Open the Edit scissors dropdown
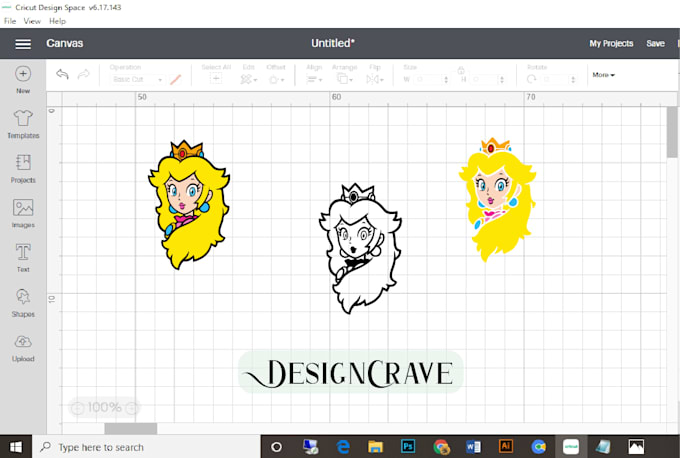The width and height of the screenshot is (680, 458). (248, 79)
